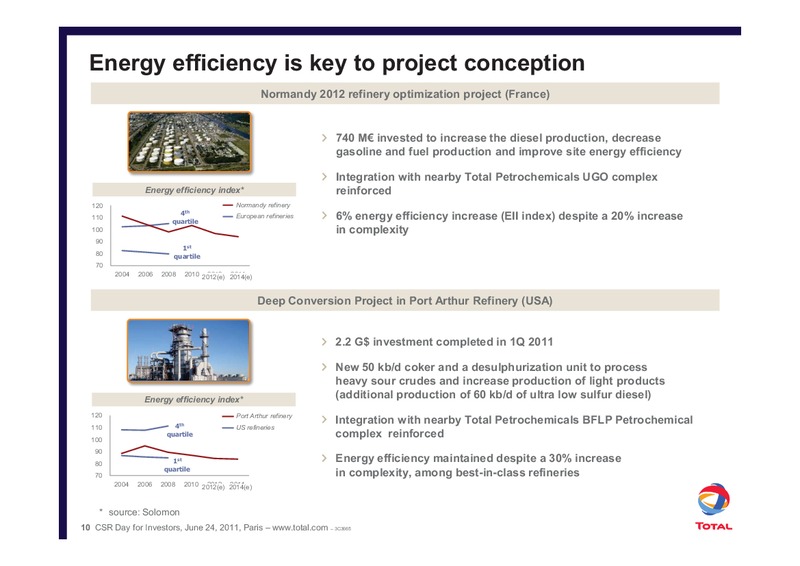The height and width of the screenshot is (566, 800).
Task: Click the '2014(e)' axis label on the Port Arthur chart
Action: tap(240, 487)
